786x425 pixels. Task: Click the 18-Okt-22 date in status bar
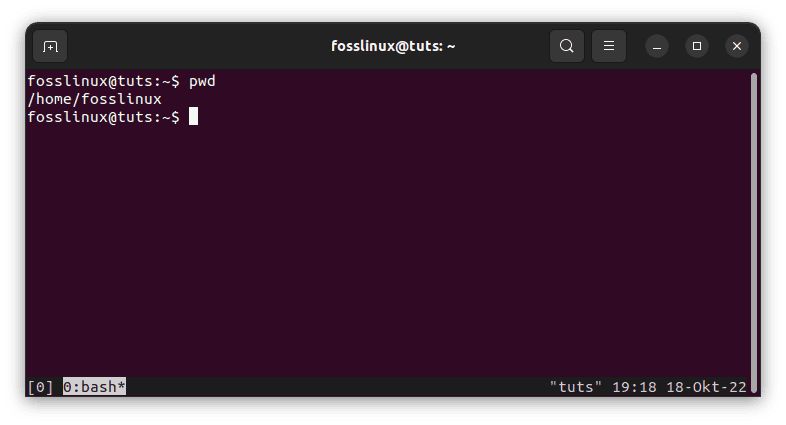pyautogui.click(x=704, y=386)
